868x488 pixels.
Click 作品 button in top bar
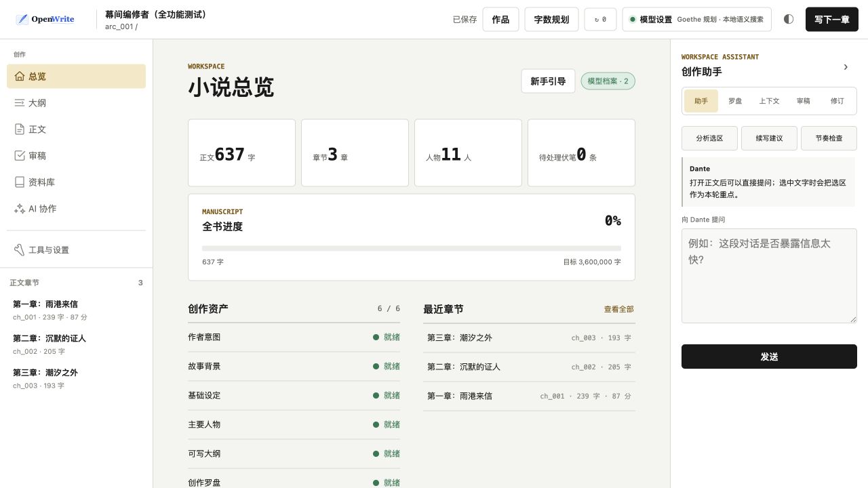500,20
